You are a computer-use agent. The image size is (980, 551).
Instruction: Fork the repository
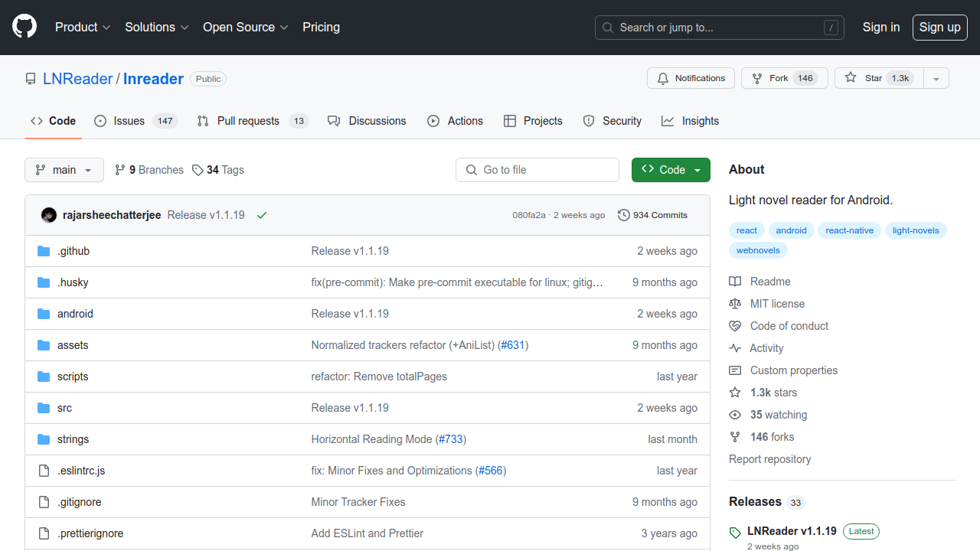[785, 78]
